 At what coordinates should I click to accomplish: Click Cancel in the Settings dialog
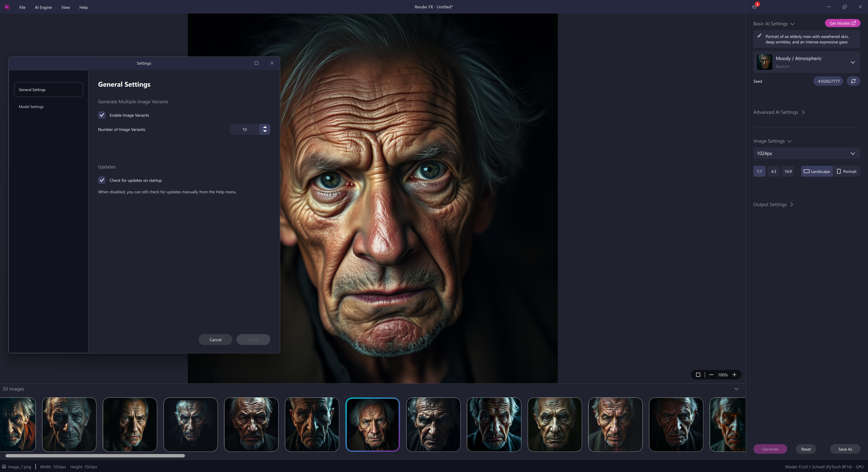[x=215, y=340]
